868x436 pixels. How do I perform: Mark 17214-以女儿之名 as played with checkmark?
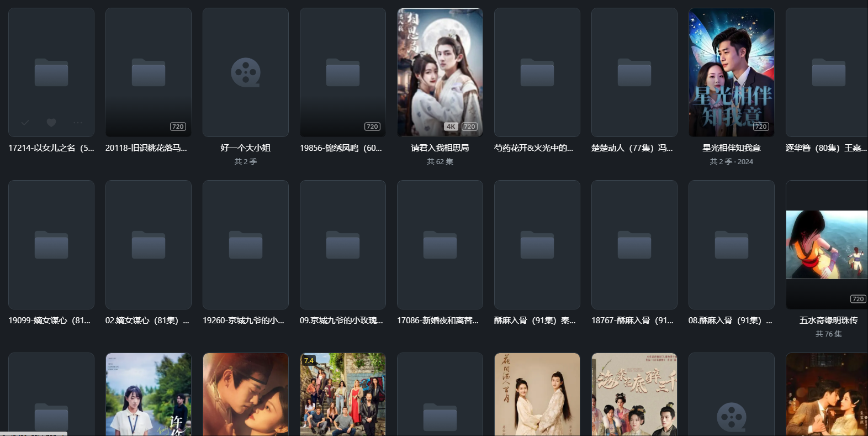coord(25,123)
